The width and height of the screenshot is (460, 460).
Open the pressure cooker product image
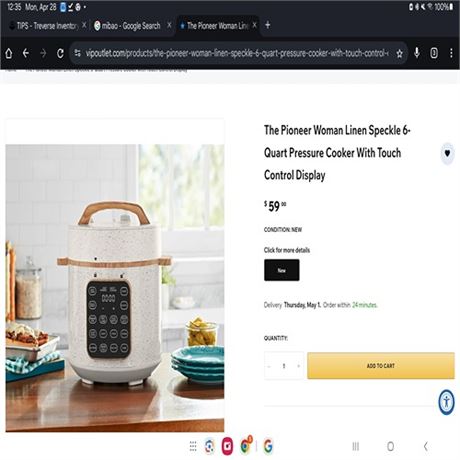point(115,288)
